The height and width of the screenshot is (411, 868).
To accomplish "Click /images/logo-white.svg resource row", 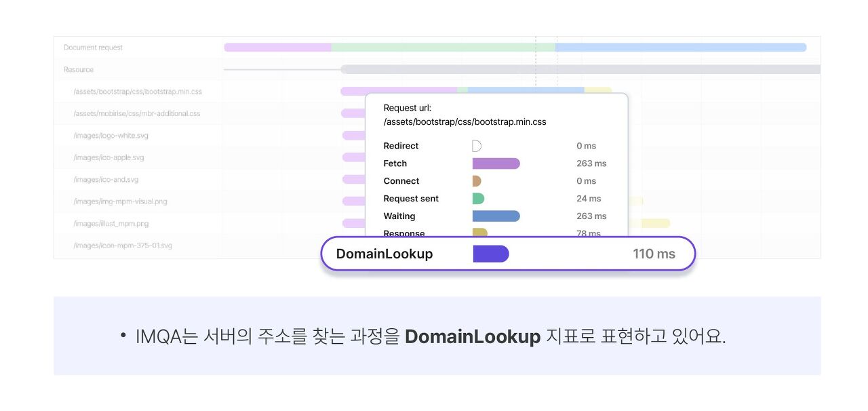I will point(111,135).
